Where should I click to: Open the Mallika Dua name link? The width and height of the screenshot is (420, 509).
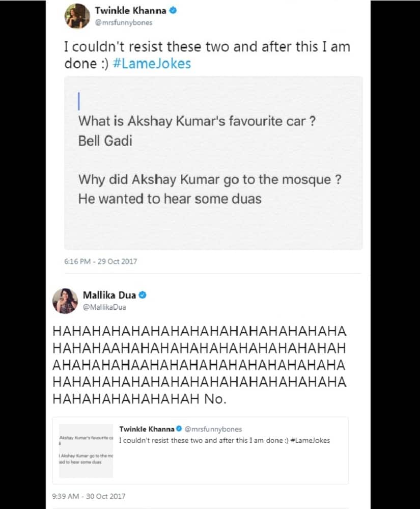[109, 295]
